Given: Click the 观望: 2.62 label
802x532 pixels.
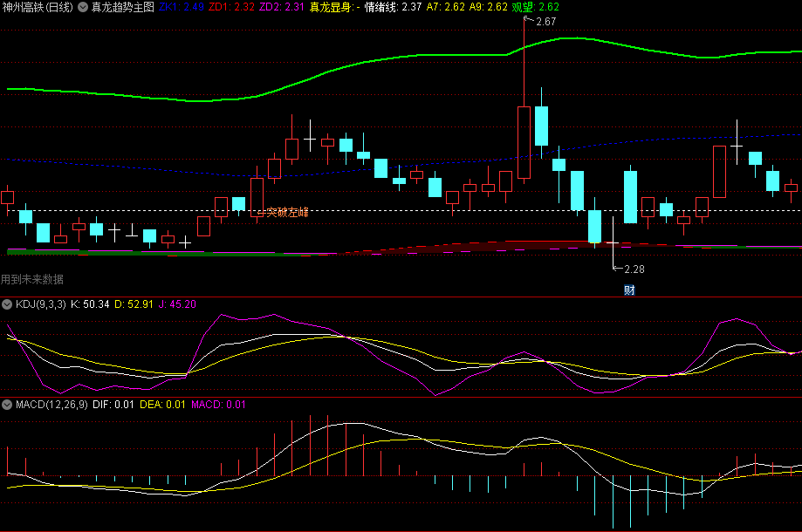Looking at the screenshot, I should [x=536, y=7].
